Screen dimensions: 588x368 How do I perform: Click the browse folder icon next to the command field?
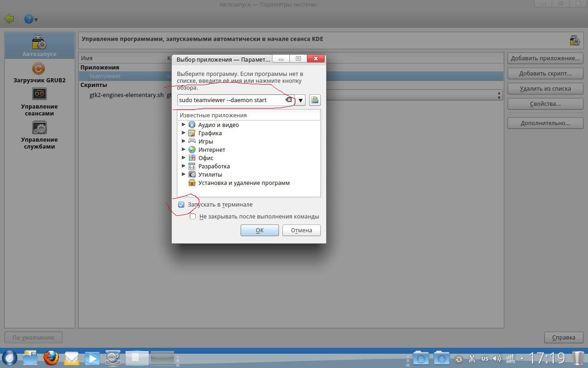click(314, 100)
